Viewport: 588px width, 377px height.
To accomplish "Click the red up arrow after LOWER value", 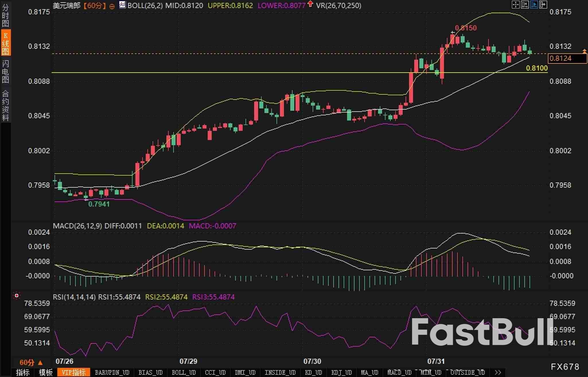I will coord(310,4).
